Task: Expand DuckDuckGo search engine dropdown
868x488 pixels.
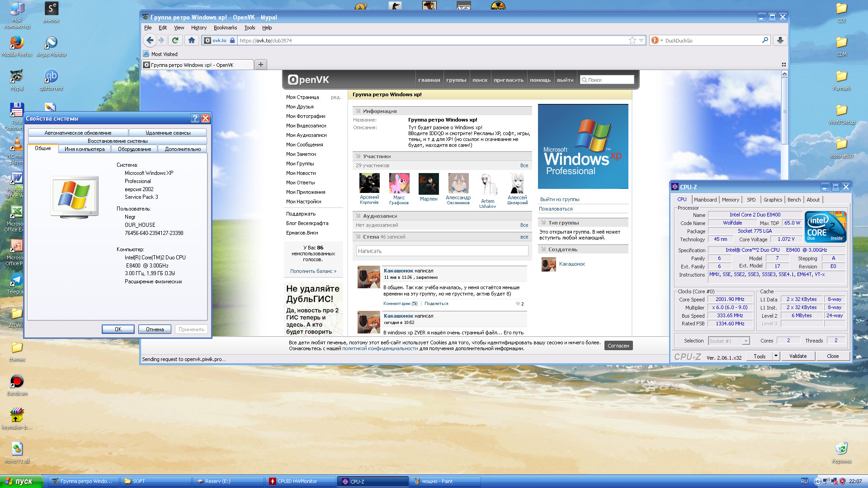Action: [x=661, y=41]
